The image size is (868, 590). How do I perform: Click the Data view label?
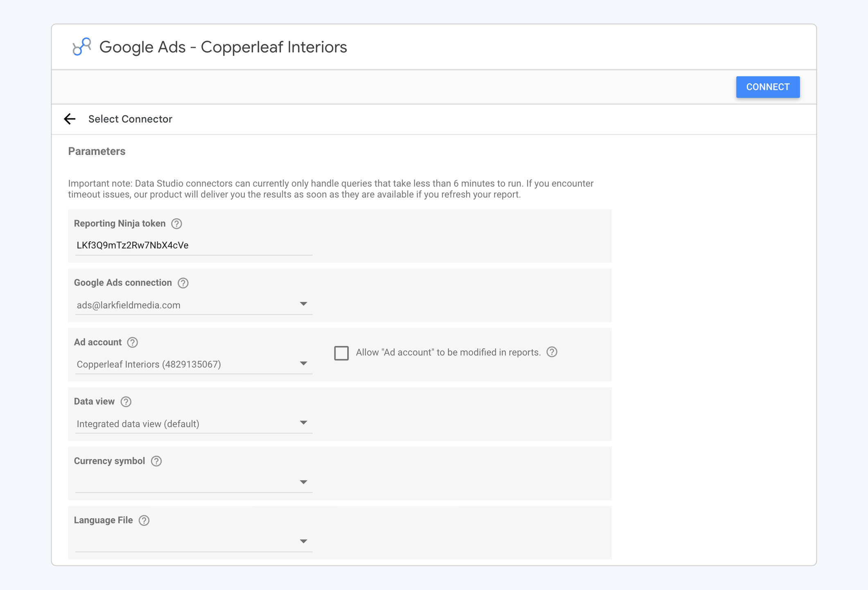[94, 402]
